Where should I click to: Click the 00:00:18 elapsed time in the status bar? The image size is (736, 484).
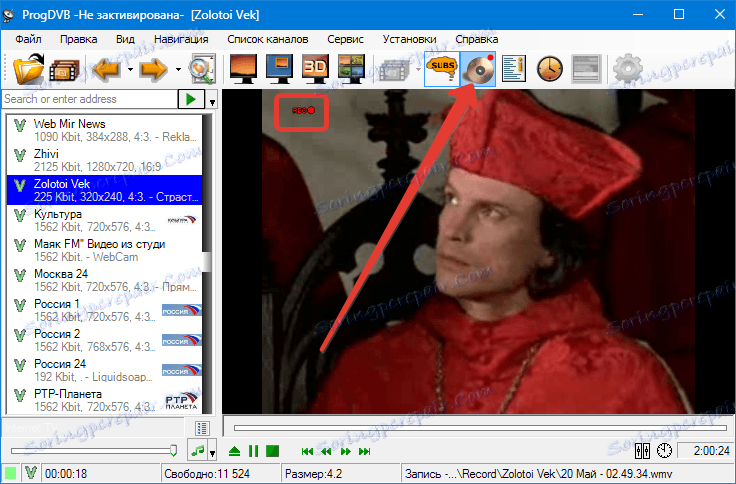pyautogui.click(x=66, y=474)
